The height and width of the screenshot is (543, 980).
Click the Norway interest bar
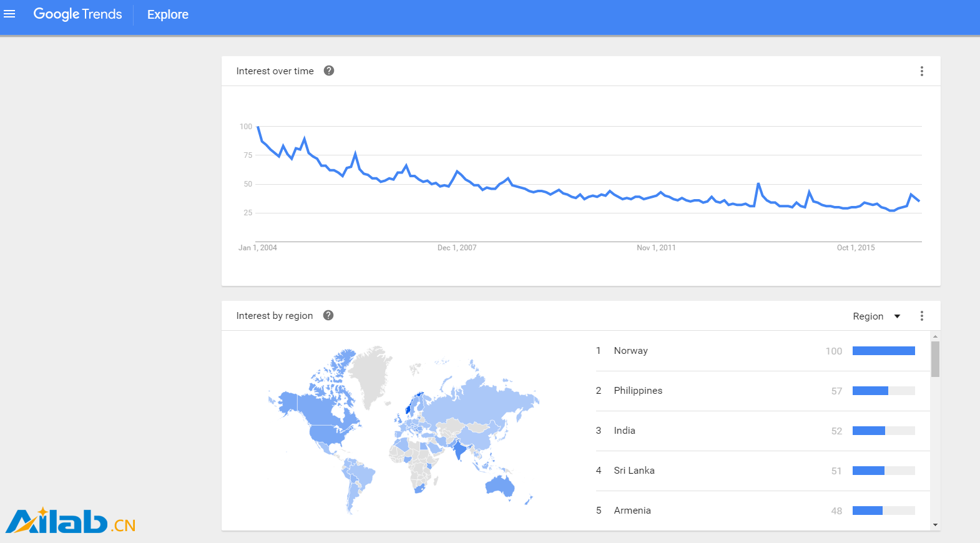[883, 351]
